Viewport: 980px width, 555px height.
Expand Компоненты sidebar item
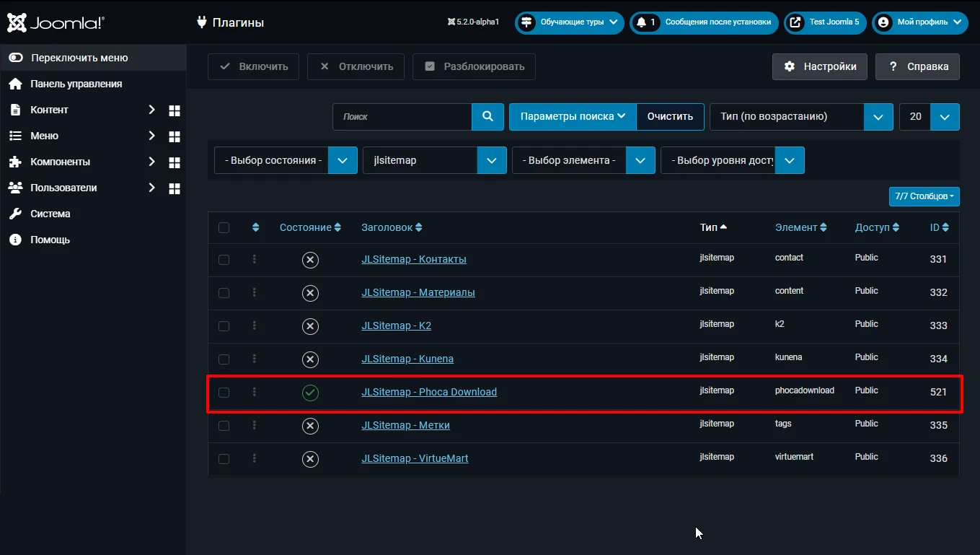coord(151,162)
